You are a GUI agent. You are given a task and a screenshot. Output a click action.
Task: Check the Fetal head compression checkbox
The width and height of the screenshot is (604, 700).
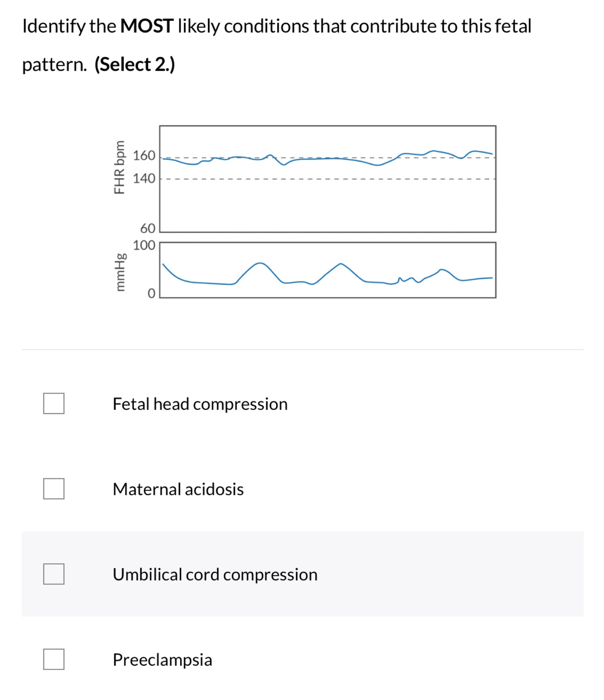pyautogui.click(x=53, y=403)
